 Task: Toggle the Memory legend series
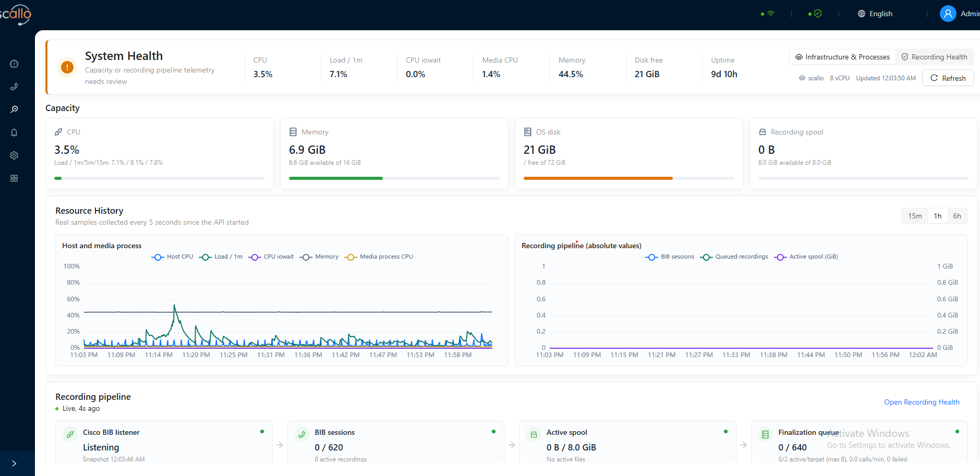[319, 257]
